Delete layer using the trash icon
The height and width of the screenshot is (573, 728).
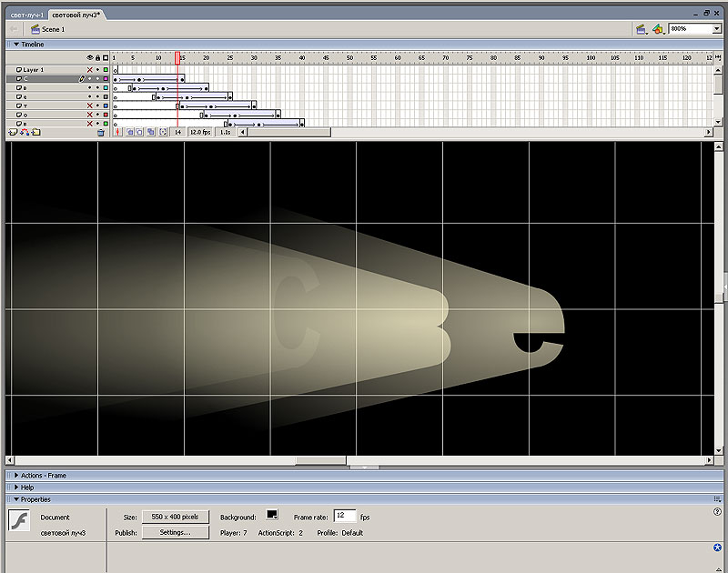[101, 132]
